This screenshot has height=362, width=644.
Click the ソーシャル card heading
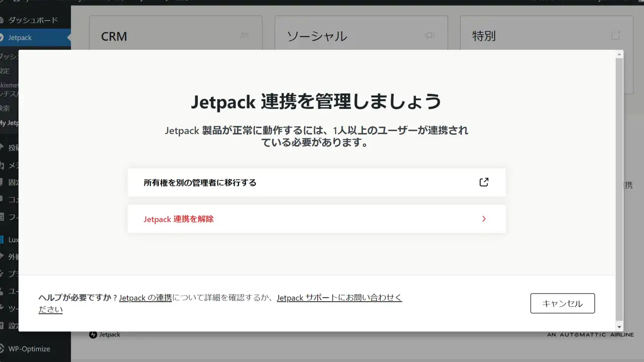[317, 36]
